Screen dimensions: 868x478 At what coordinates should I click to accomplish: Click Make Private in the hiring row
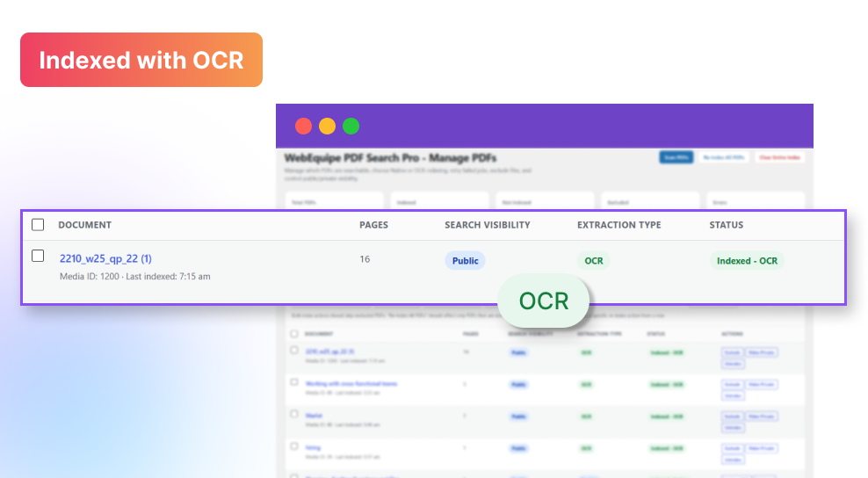[x=761, y=448]
